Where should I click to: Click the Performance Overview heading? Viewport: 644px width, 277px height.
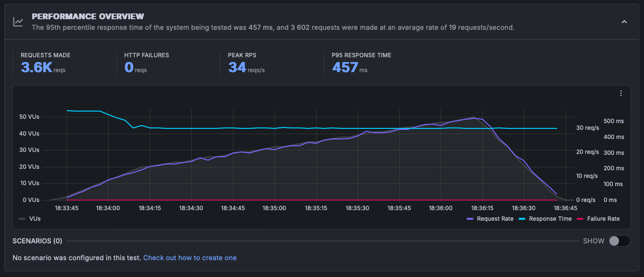point(88,17)
